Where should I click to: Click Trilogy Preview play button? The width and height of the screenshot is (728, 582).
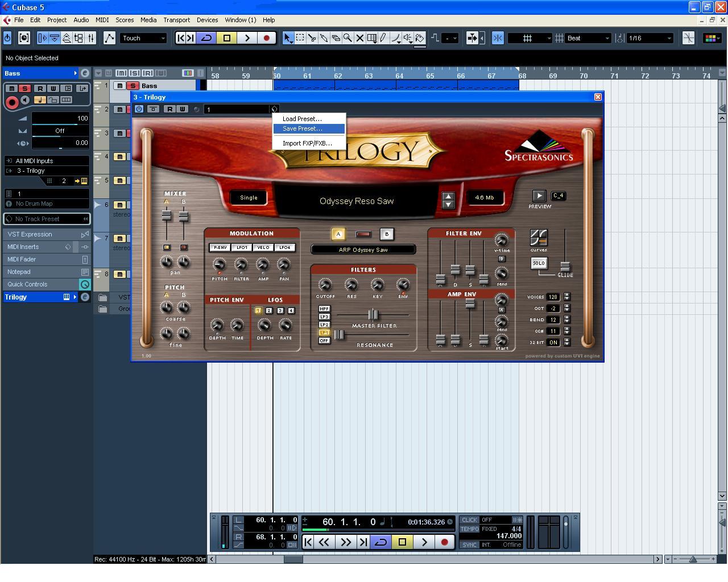click(x=539, y=196)
